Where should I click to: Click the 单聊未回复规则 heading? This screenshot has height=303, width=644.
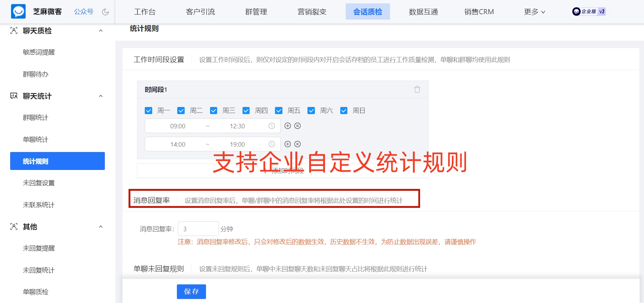click(x=159, y=269)
